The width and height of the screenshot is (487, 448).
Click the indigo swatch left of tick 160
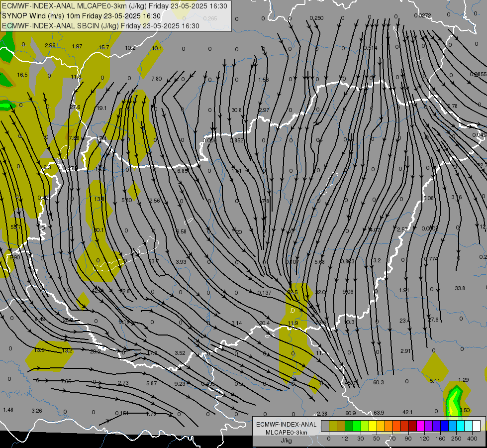point(436,426)
